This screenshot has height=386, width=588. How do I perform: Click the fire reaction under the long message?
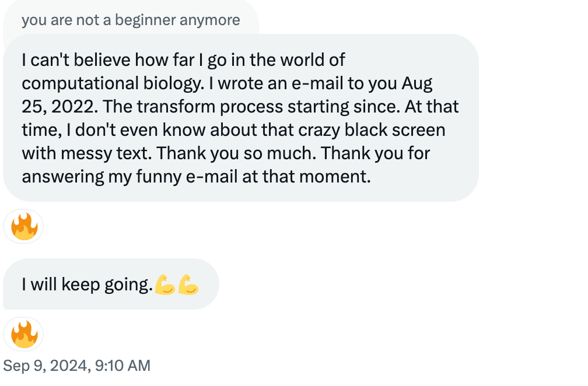(23, 226)
